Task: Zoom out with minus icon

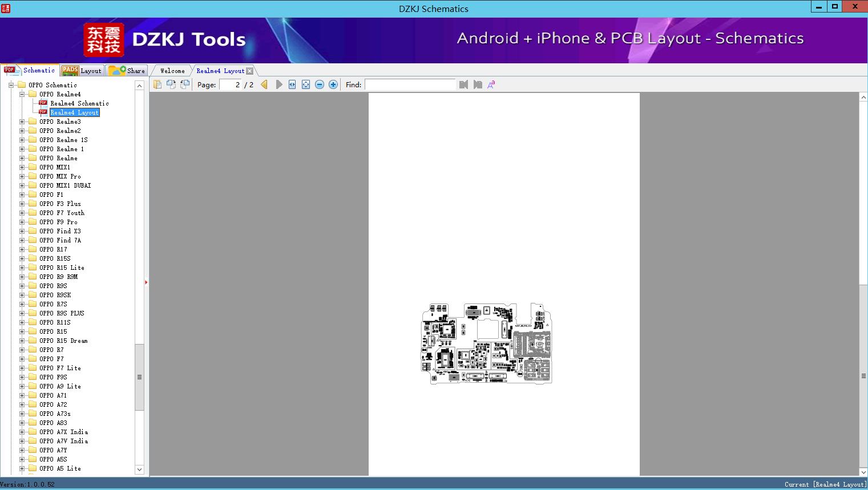Action: pyautogui.click(x=320, y=84)
